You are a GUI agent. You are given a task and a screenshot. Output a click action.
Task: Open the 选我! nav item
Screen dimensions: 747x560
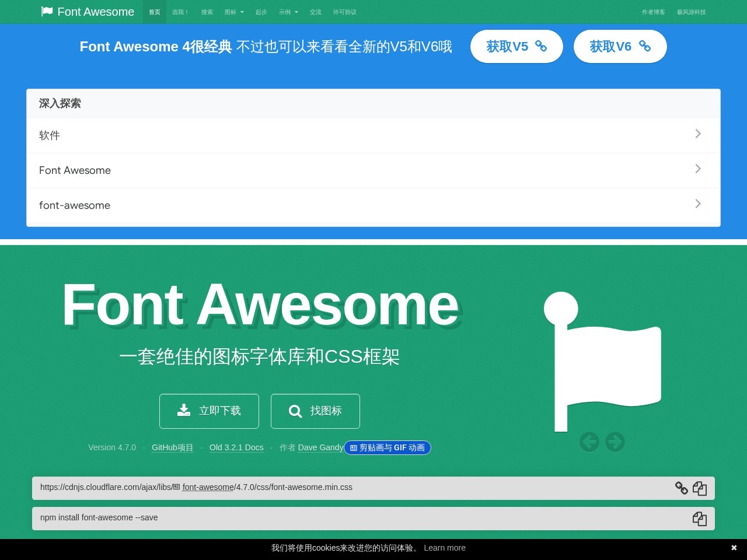point(180,12)
